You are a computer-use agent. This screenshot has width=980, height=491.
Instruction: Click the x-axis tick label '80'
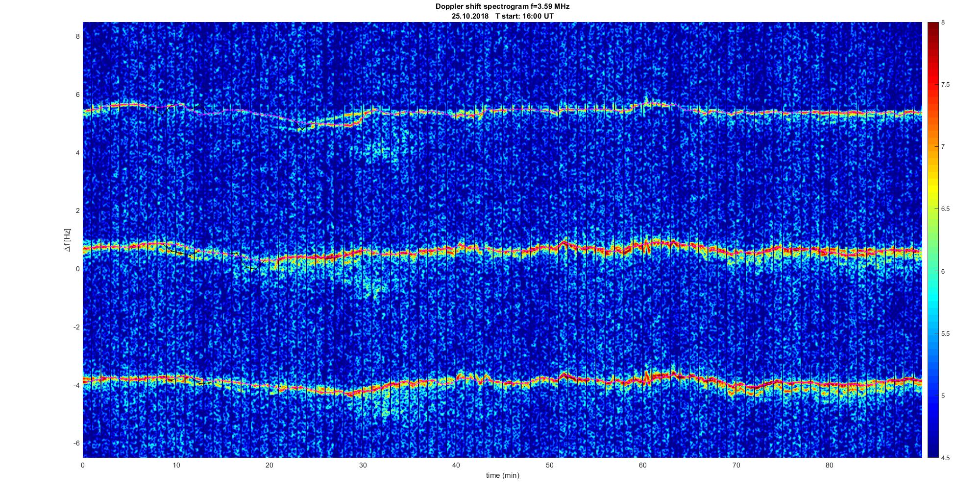(x=829, y=465)
